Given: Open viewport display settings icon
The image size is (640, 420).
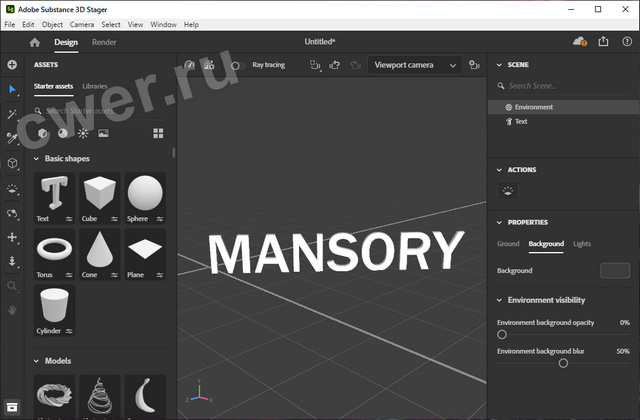Looking at the screenshot, I should pos(209,64).
